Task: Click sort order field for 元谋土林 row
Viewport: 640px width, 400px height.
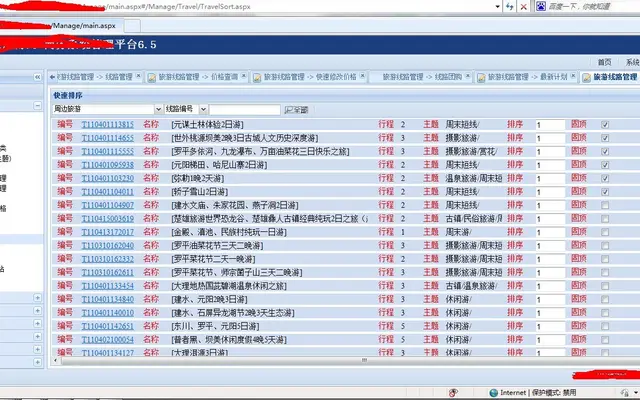Action: 550,125
